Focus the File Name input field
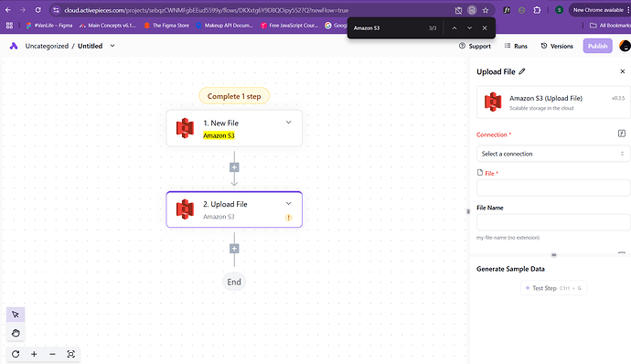Image resolution: width=631 pixels, height=364 pixels. pyautogui.click(x=553, y=222)
